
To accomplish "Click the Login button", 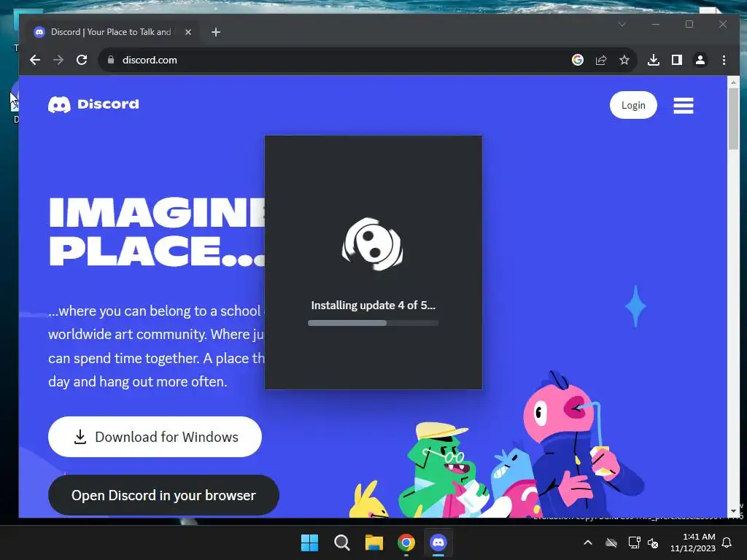I will (633, 105).
